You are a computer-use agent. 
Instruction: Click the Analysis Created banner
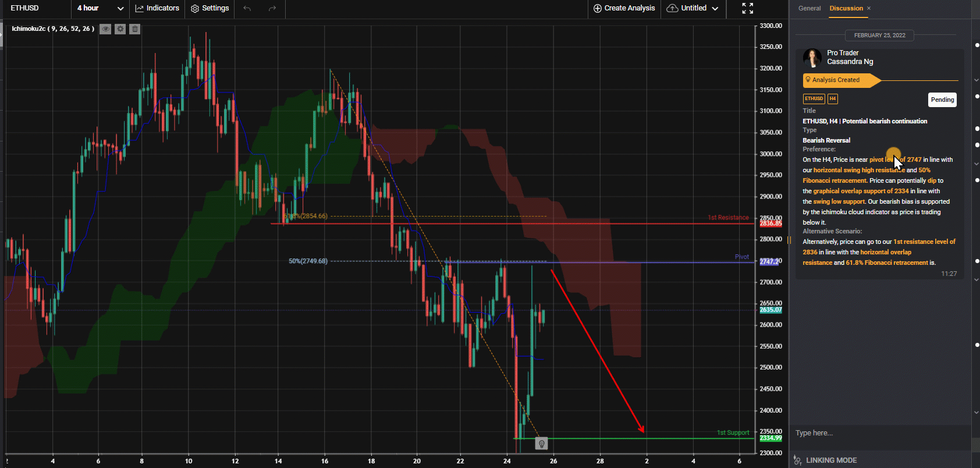tap(842, 80)
